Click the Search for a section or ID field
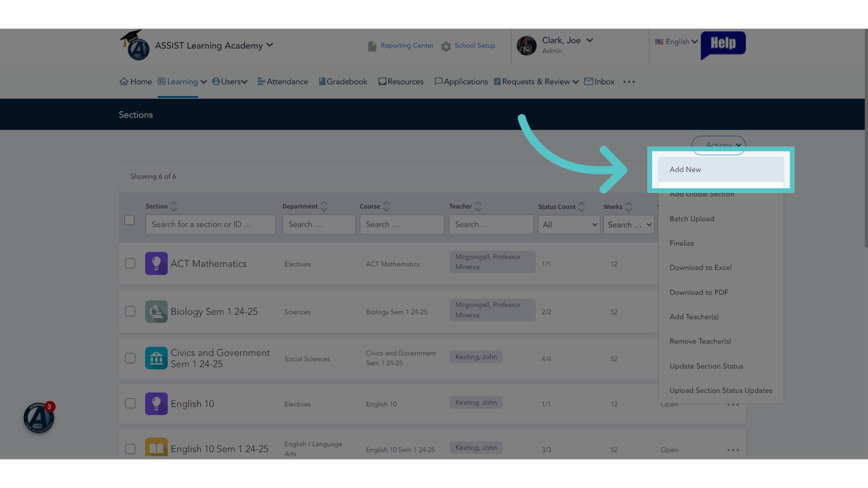 pos(210,225)
